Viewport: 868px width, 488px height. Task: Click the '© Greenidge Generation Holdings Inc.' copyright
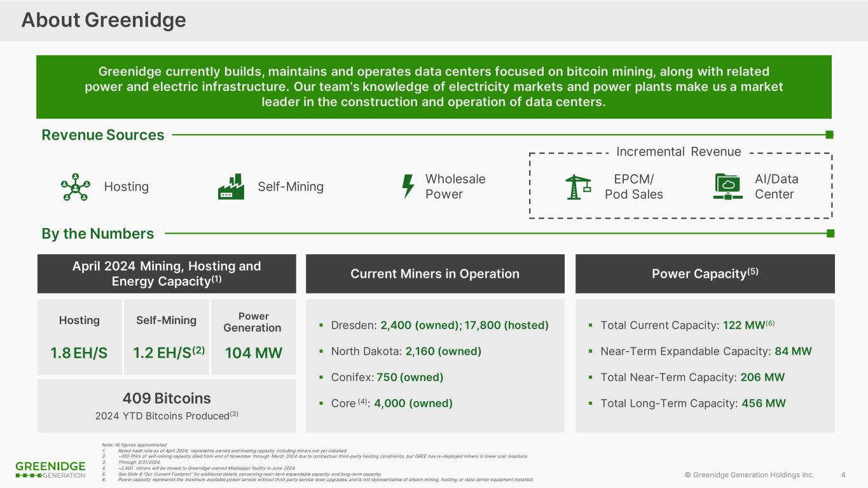pyautogui.click(x=749, y=475)
